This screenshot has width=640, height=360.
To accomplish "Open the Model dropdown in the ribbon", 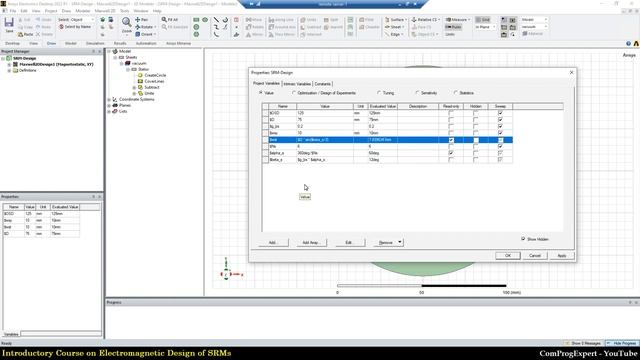I will click(x=534, y=20).
